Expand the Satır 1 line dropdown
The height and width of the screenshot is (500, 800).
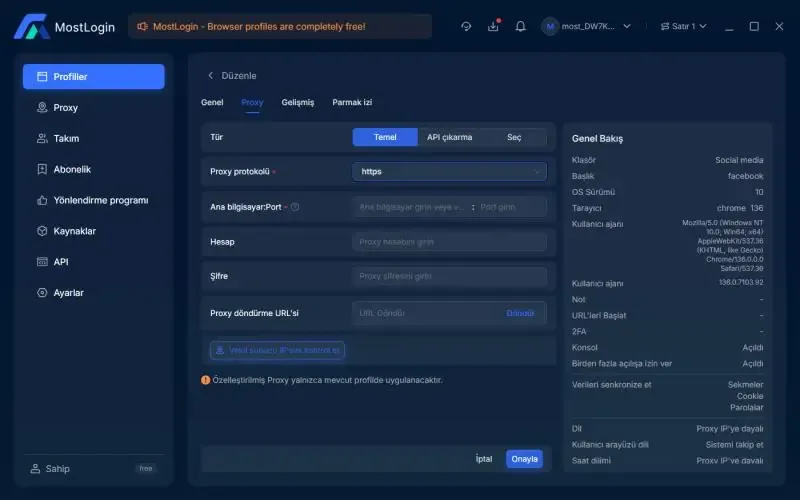tap(703, 26)
